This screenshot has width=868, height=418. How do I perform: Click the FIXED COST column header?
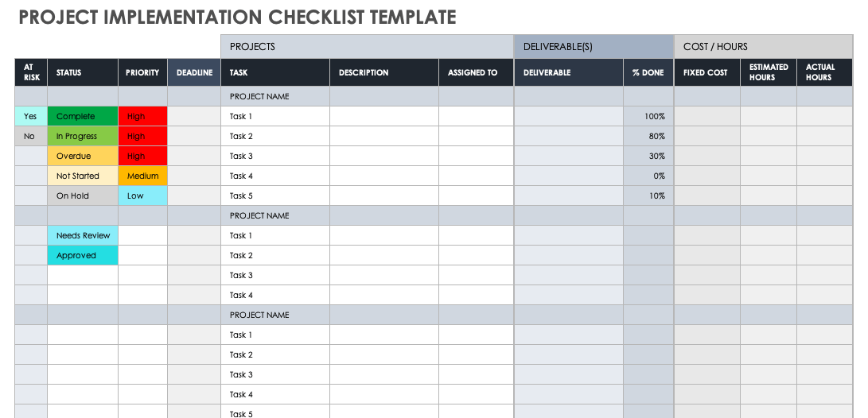click(706, 72)
